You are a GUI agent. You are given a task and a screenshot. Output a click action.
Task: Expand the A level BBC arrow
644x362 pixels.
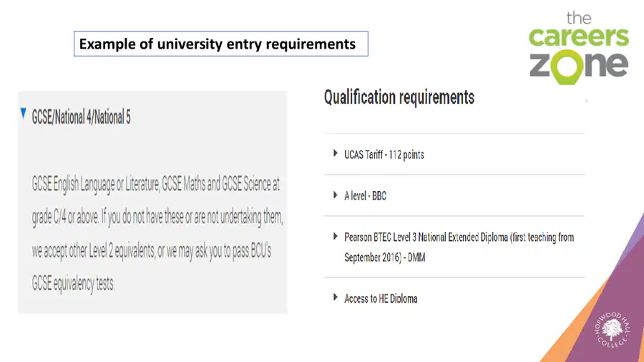tap(335, 195)
